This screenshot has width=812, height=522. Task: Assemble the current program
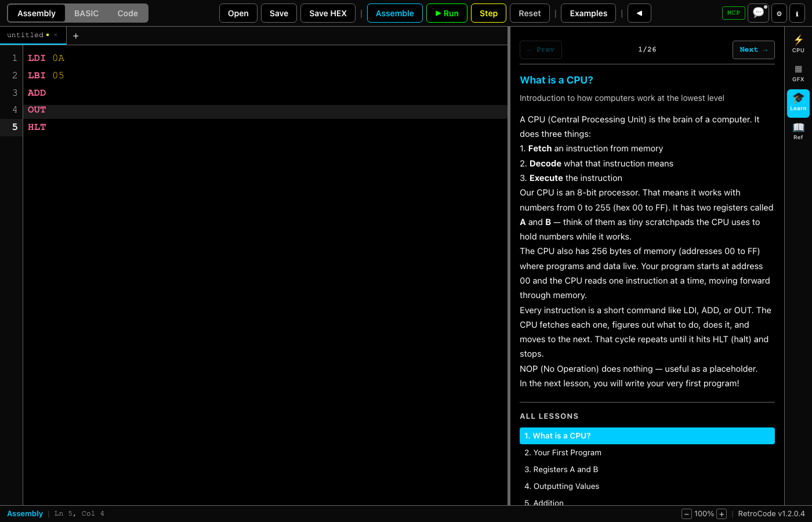[395, 13]
